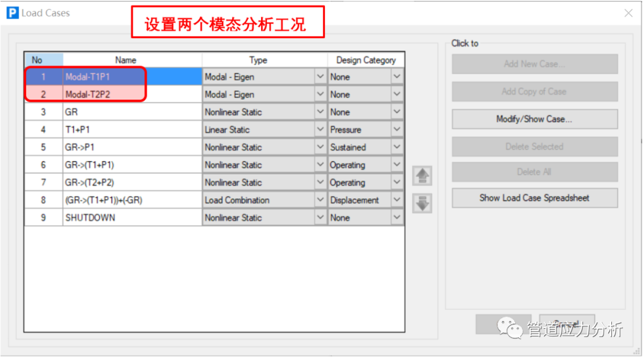The height and width of the screenshot is (358, 644).
Task: Open Design Category dropdown for GR->(T1+P1)
Action: tap(397, 165)
